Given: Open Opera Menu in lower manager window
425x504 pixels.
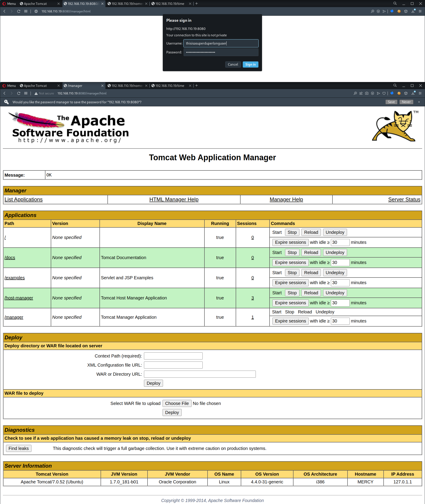Looking at the screenshot, I should pos(9,86).
